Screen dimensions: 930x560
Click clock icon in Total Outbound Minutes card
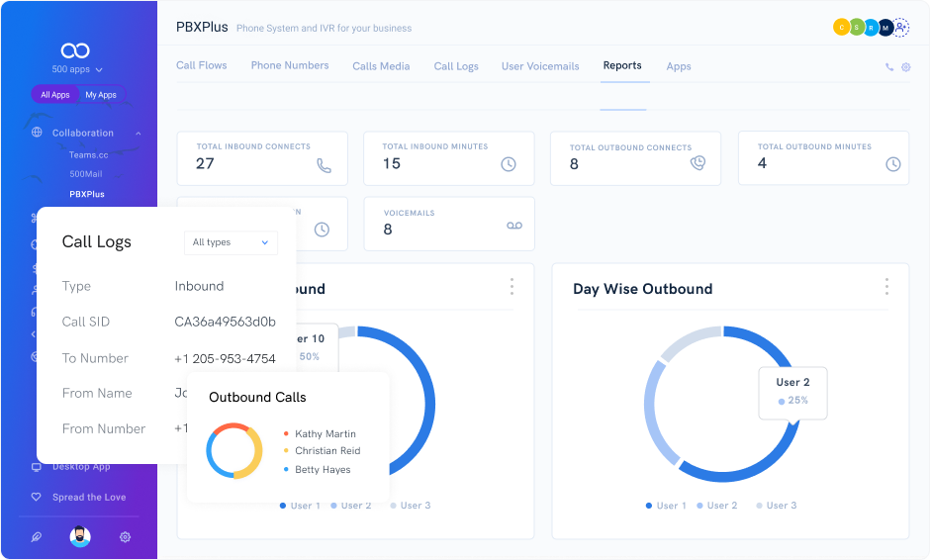point(893,164)
